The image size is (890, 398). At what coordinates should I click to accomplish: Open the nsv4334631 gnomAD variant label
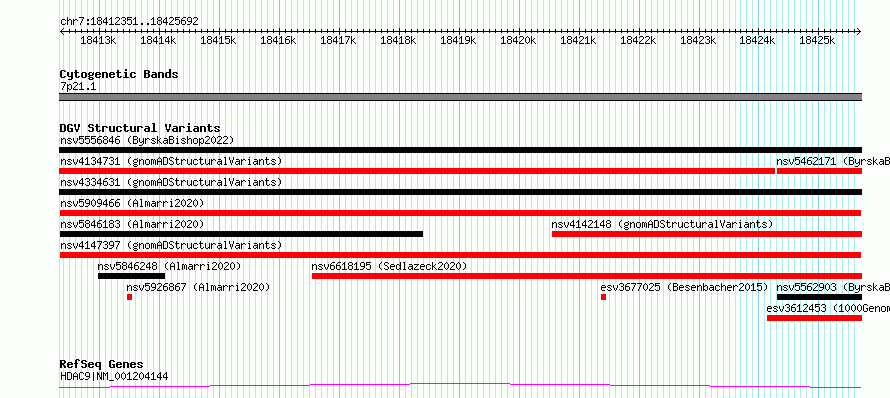[171, 182]
